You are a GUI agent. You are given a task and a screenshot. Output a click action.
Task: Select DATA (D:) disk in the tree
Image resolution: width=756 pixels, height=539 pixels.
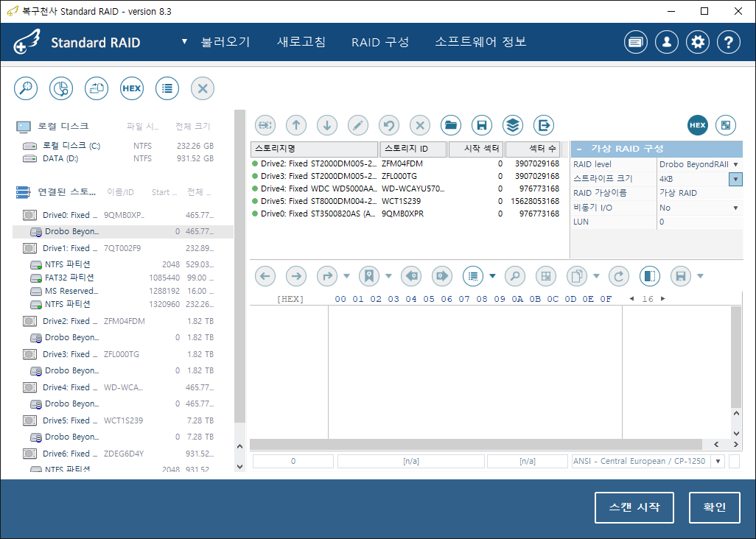pos(118,158)
